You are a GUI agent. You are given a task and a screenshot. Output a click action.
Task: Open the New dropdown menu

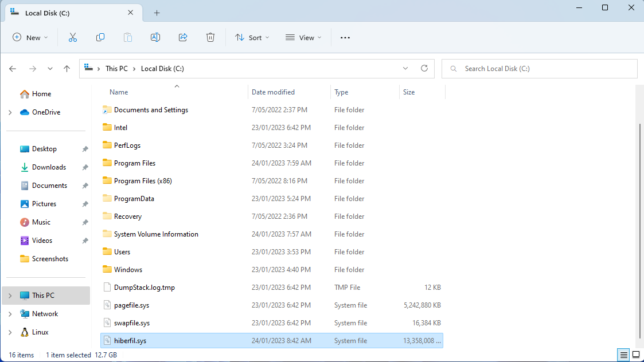coord(30,37)
